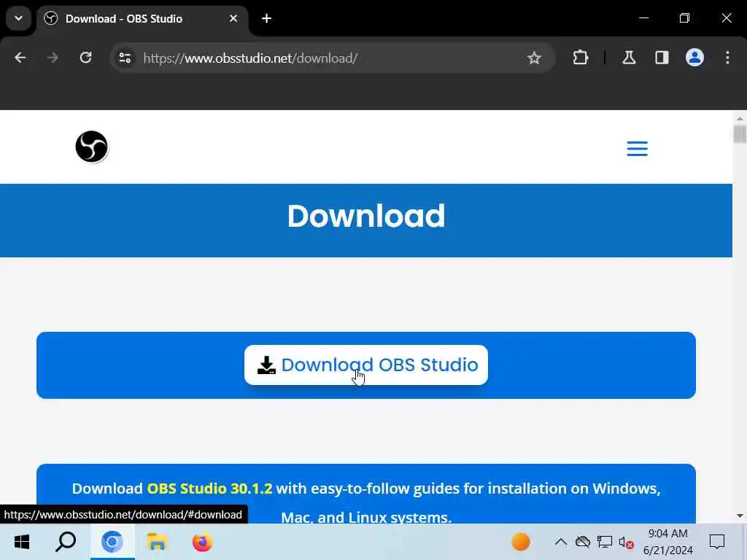Toggle the browser side panel

[x=662, y=58]
